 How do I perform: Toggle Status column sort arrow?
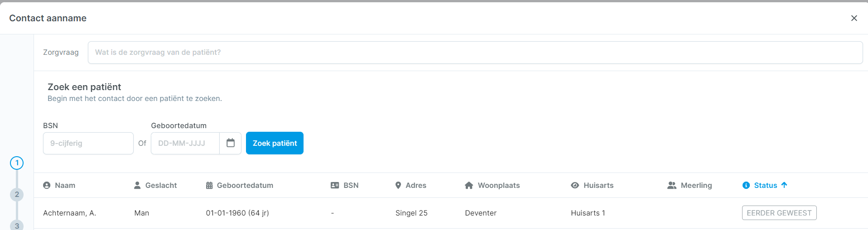point(784,185)
